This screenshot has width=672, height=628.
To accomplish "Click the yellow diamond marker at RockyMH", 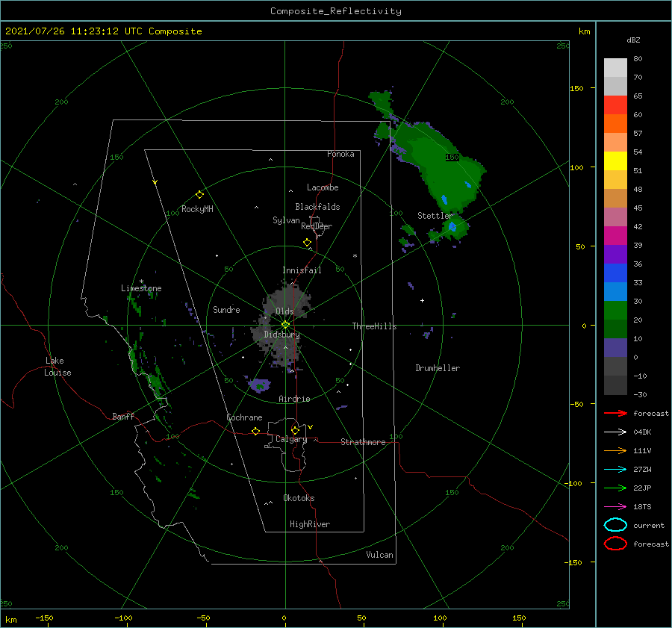I will pyautogui.click(x=199, y=195).
